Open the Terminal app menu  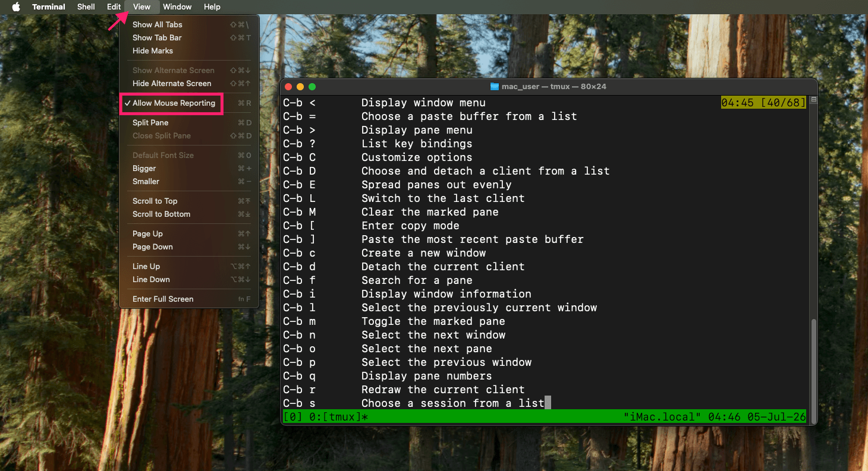point(49,7)
